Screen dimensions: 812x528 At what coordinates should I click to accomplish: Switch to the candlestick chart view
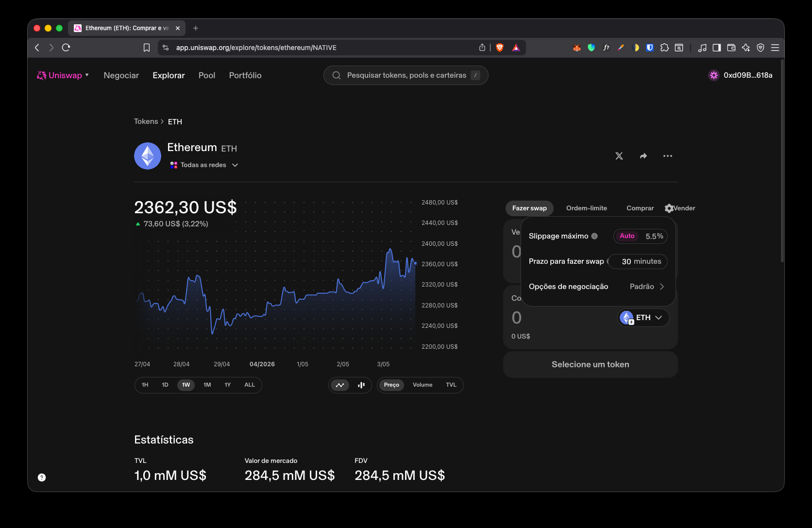pos(361,385)
